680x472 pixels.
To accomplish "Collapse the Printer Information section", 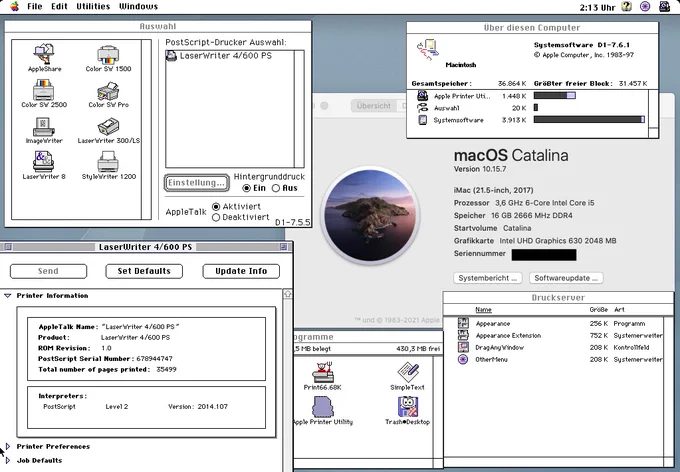I will pyautogui.click(x=7, y=295).
